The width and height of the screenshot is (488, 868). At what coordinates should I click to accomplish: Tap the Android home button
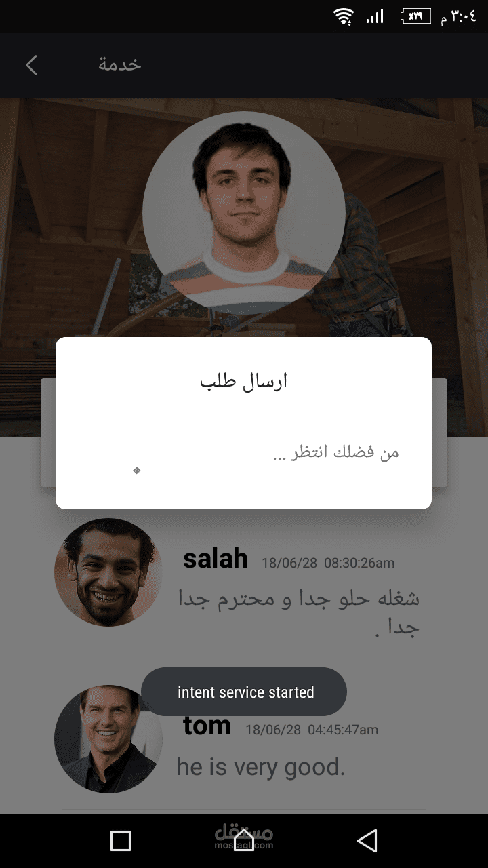point(244,841)
